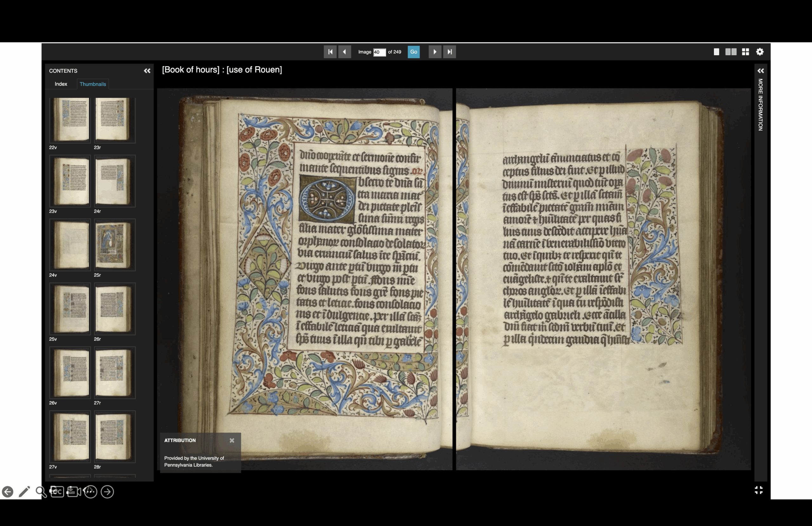Image resolution: width=812 pixels, height=526 pixels.
Task: Click the back arrow circle icon
Action: click(x=8, y=492)
